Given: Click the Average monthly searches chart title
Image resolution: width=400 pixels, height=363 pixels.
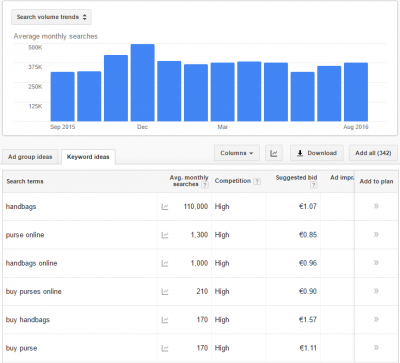Looking at the screenshot, I should (56, 36).
